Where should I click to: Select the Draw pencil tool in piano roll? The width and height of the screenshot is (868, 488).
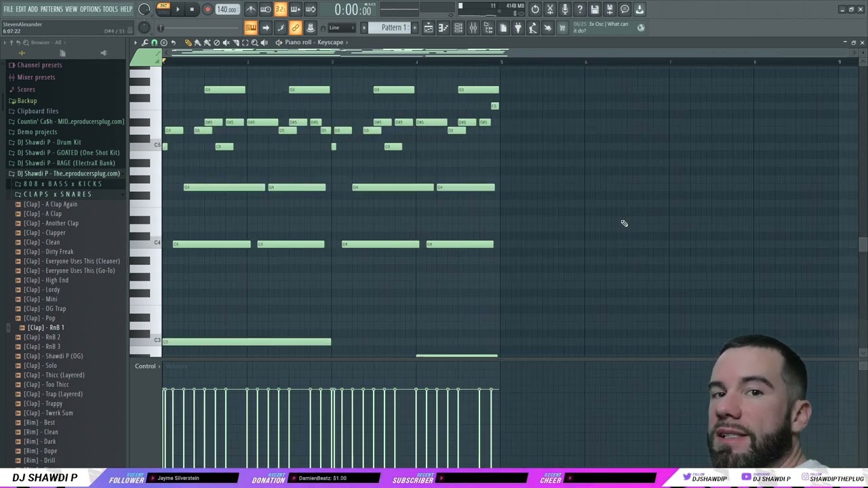point(189,43)
